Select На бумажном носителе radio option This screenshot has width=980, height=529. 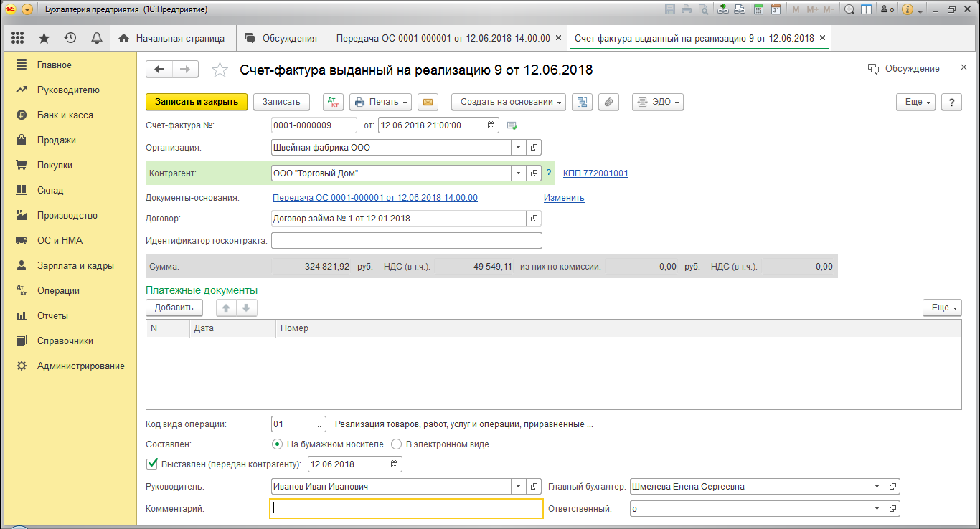[x=277, y=444]
